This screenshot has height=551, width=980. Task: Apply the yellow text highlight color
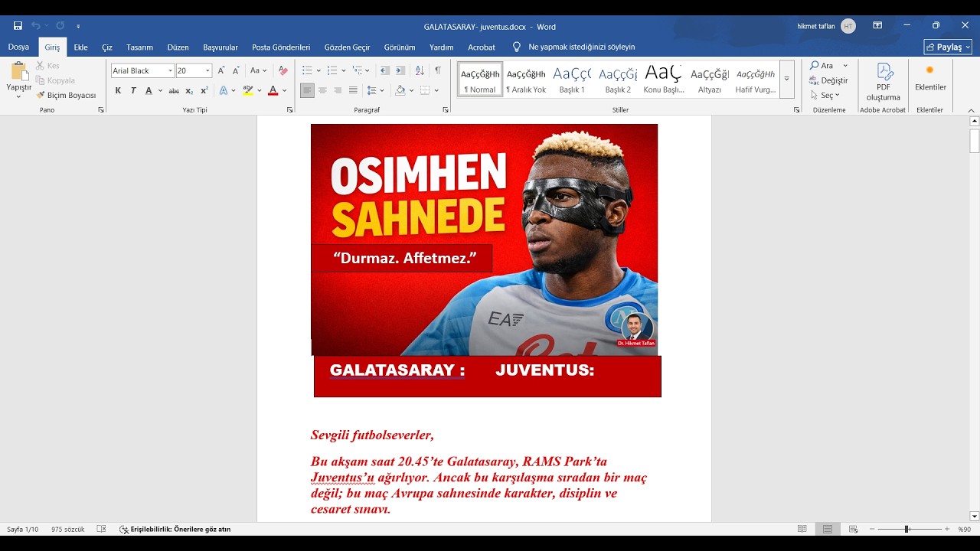point(247,90)
